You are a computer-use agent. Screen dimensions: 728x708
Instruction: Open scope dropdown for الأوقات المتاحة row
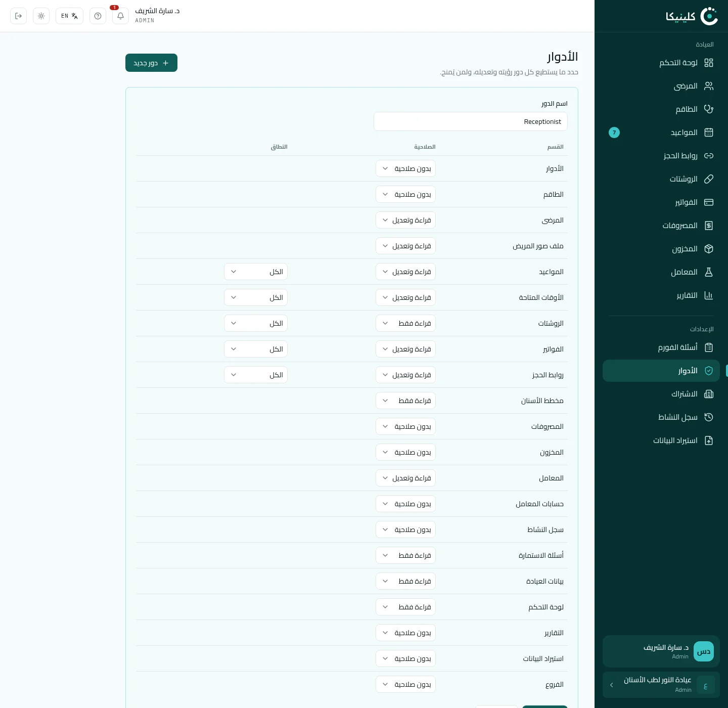point(256,297)
